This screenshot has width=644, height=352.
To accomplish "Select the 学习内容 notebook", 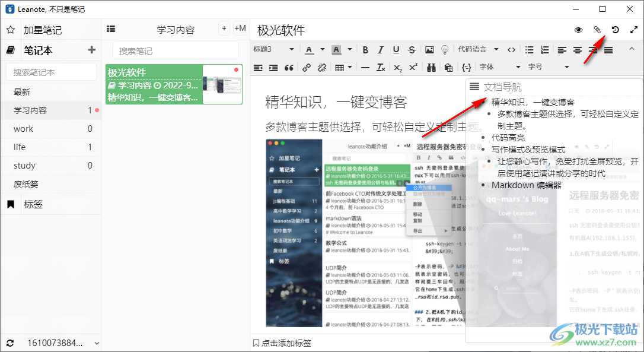I will pyautogui.click(x=51, y=110).
